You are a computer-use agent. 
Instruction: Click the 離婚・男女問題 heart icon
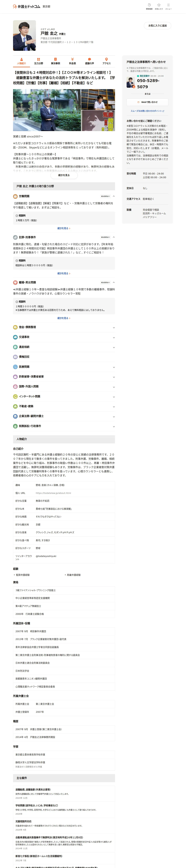[15, 282]
